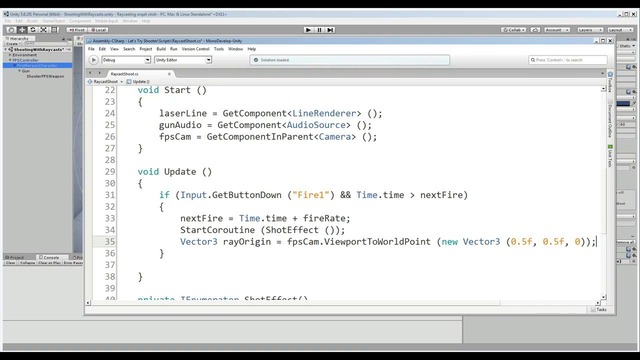Open MonoDevelop Build menu
This screenshot has width=640, height=360.
pos(161,49)
